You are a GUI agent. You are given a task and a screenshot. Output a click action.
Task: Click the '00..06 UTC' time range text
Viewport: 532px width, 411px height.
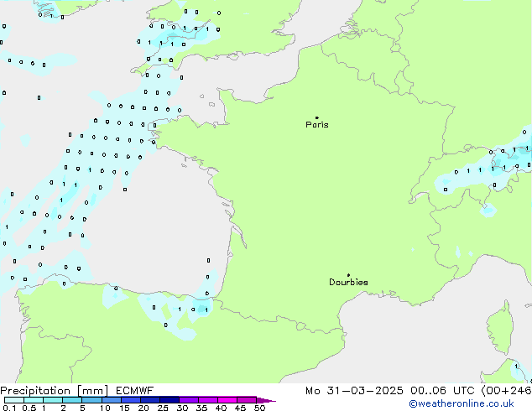[x=442, y=391]
